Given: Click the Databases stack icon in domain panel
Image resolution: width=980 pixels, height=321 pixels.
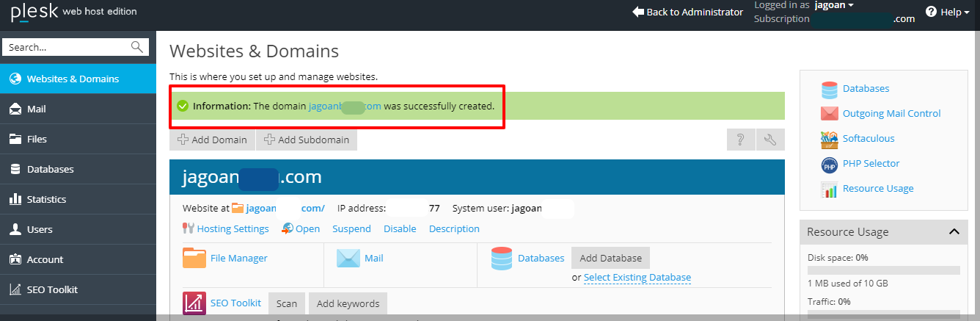Looking at the screenshot, I should pyautogui.click(x=502, y=259).
